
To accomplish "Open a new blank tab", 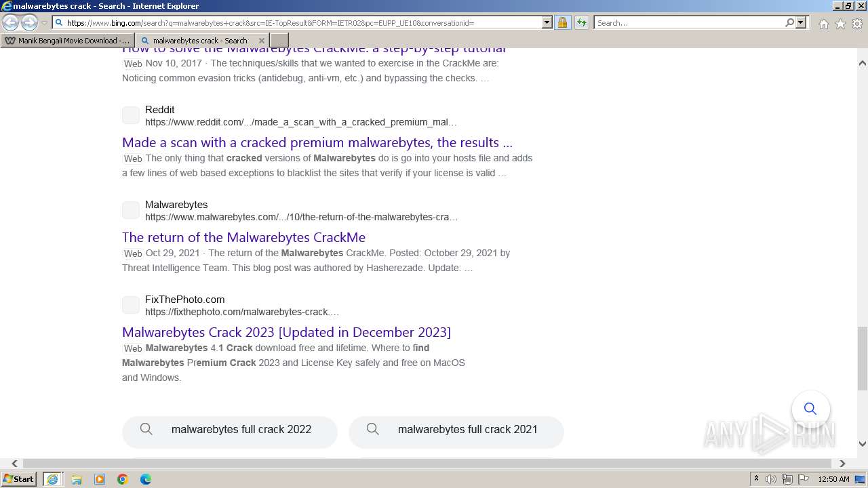I will click(x=279, y=41).
